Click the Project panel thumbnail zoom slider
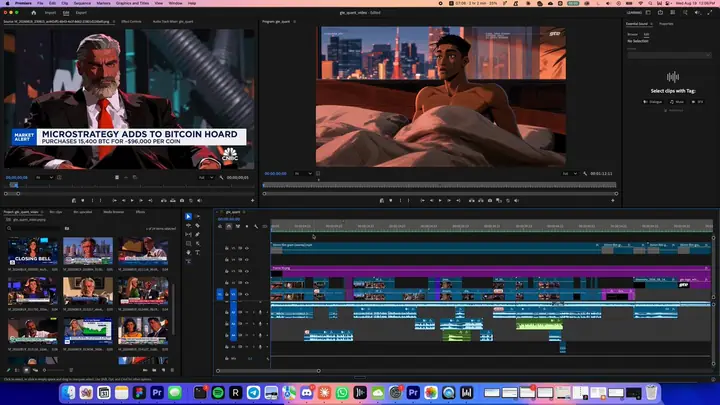Image resolution: width=720 pixels, height=405 pixels. click(54, 370)
